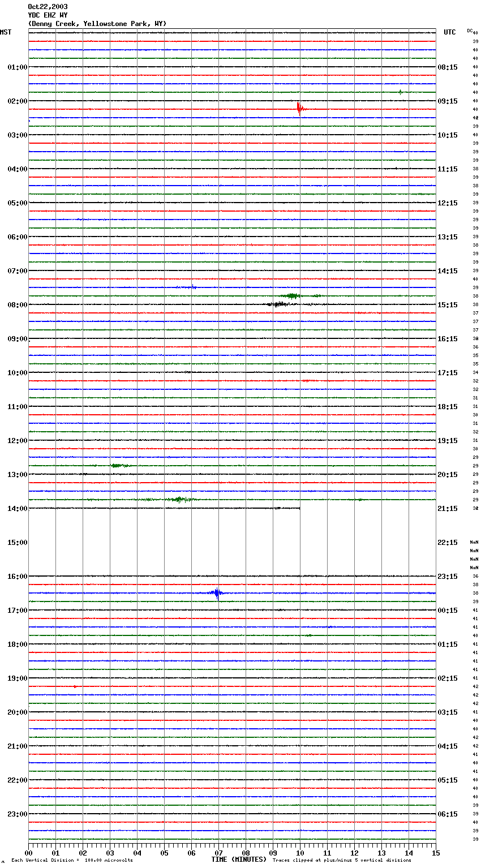Click the black seismic burst on the 08:00 trace
481x868 pixels.
pos(280,304)
